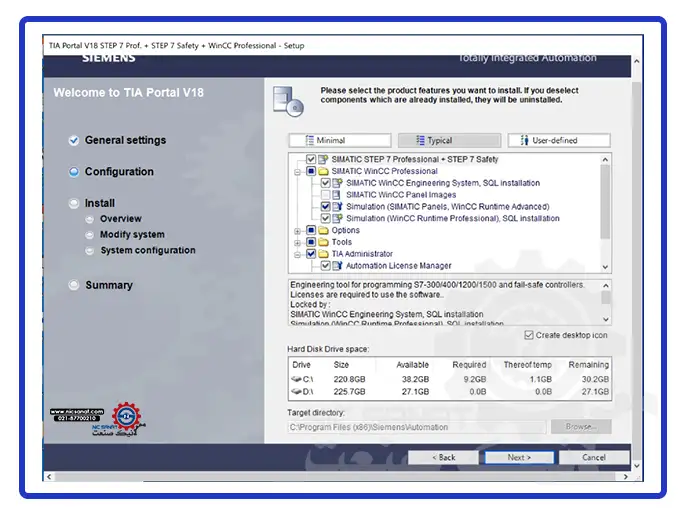
Task: Click the Automation License Manager item icon
Action: [x=338, y=266]
